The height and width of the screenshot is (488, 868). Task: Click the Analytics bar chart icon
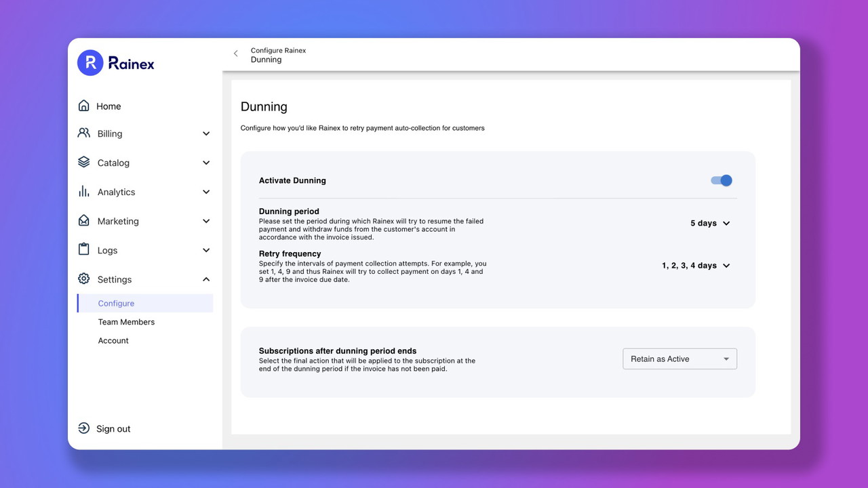[x=84, y=192]
